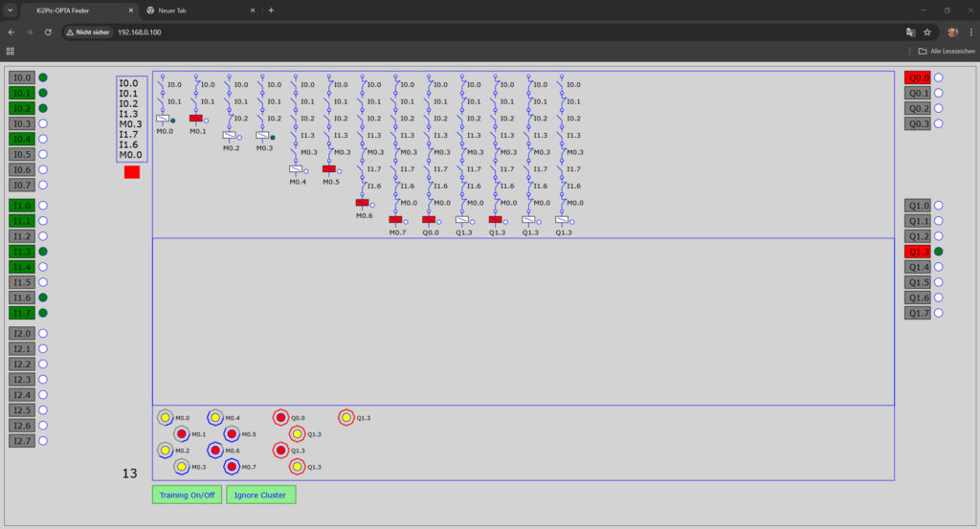
Task: Open the browser translate page icon
Action: (x=910, y=32)
